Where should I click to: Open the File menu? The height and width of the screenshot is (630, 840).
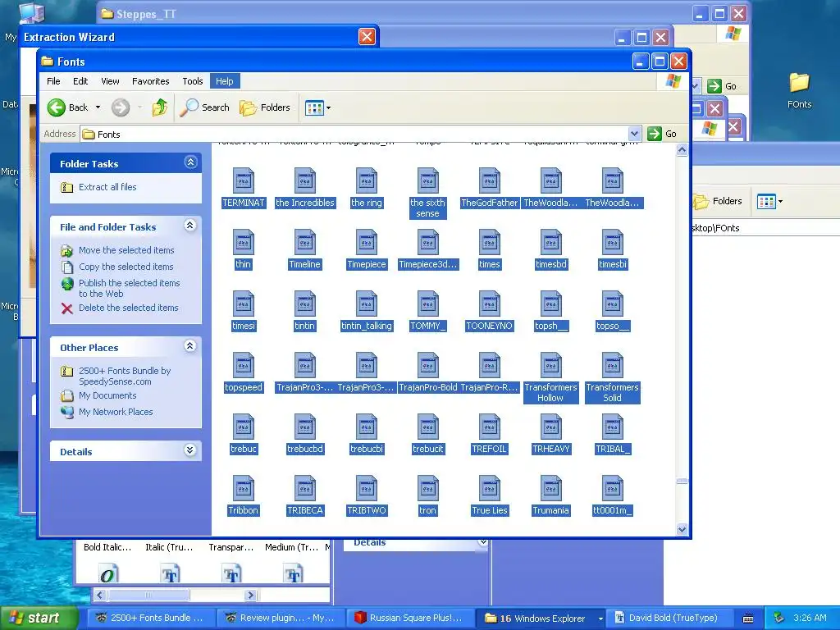pos(53,81)
